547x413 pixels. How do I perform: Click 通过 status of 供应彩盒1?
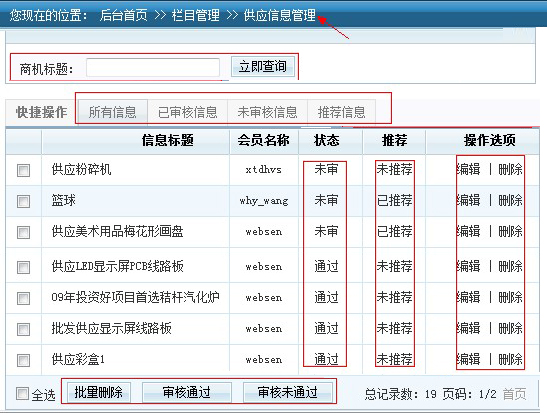coord(326,359)
